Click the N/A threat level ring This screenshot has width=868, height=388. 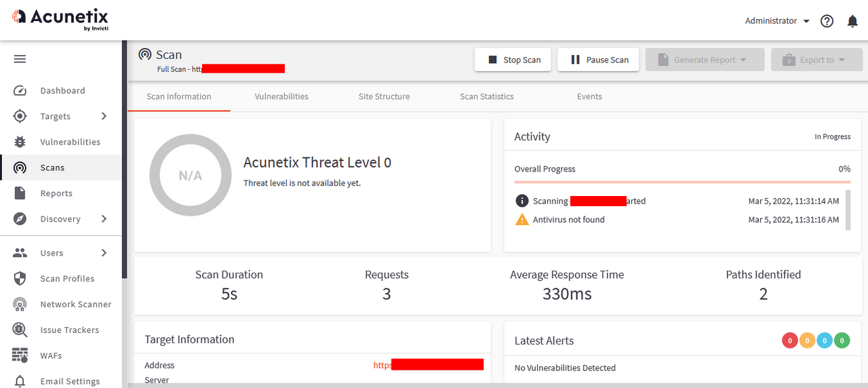pyautogui.click(x=191, y=176)
